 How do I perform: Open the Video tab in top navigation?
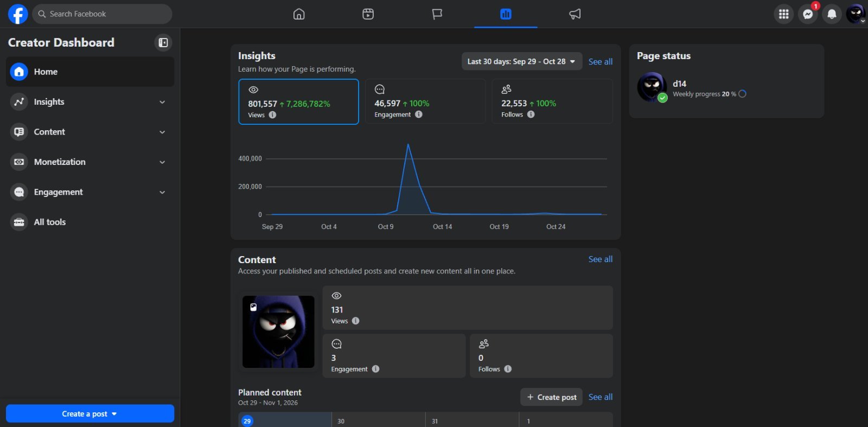click(x=368, y=14)
